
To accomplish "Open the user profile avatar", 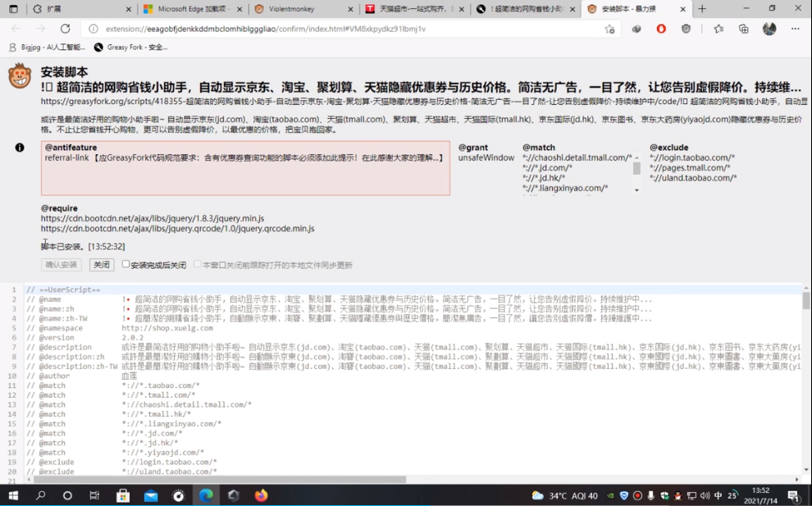I will [x=769, y=29].
